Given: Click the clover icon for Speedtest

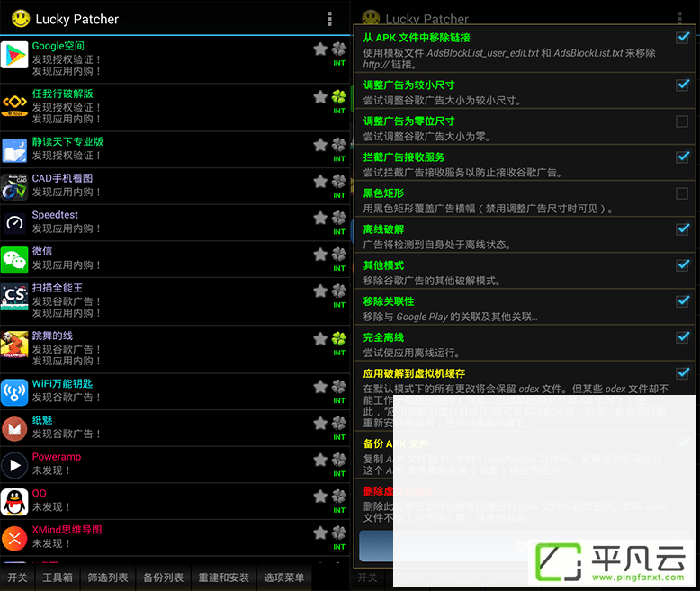Looking at the screenshot, I should pyautogui.click(x=339, y=218).
